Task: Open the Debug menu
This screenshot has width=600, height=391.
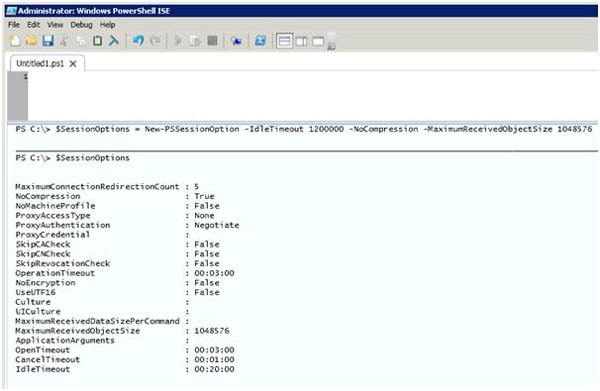Action: pos(81,24)
